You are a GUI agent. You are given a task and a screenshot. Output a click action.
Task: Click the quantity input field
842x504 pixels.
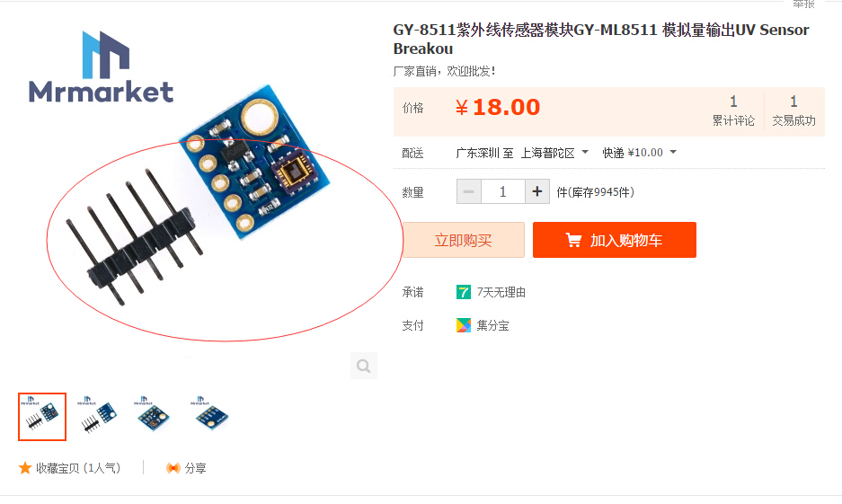(x=503, y=191)
